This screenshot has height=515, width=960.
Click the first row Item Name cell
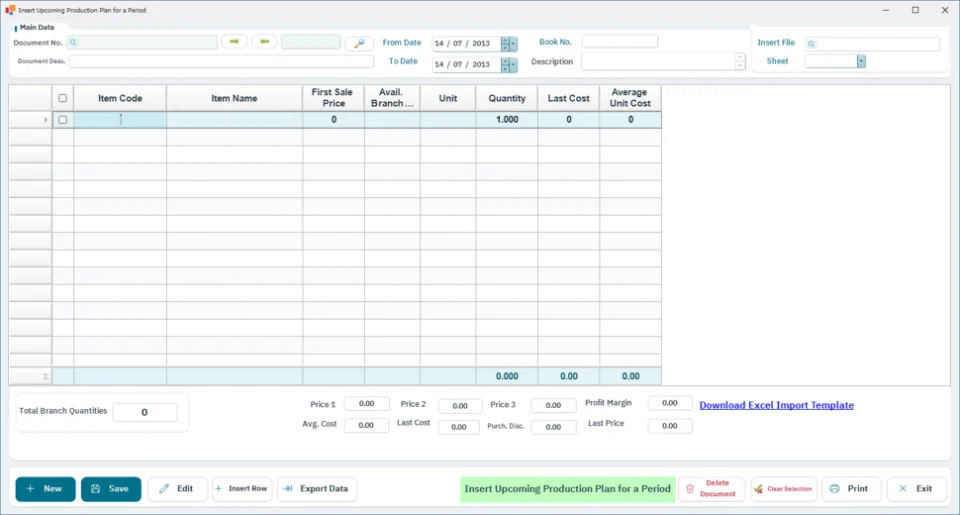pos(234,120)
